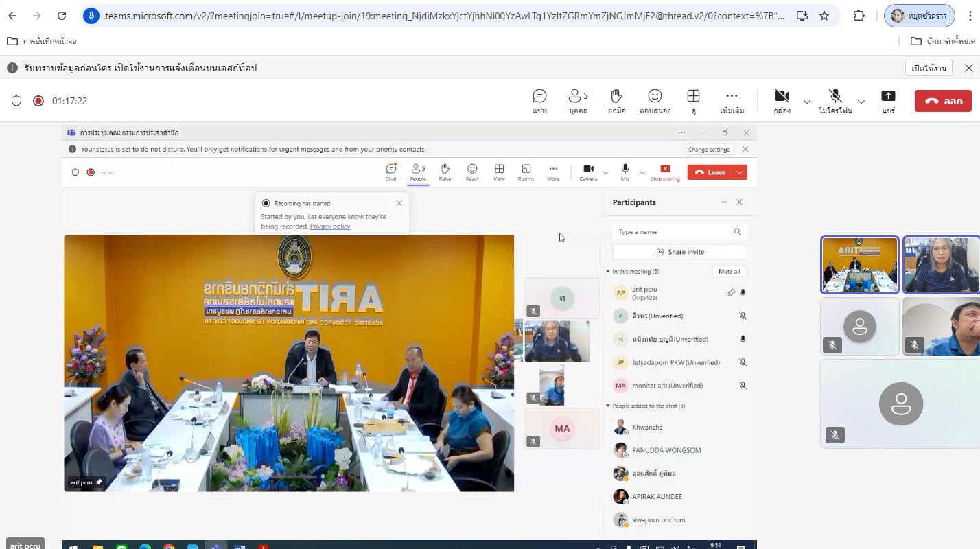The height and width of the screenshot is (549, 980).
Task: Expand Mic chevron in shared screen toolbar
Action: (642, 172)
